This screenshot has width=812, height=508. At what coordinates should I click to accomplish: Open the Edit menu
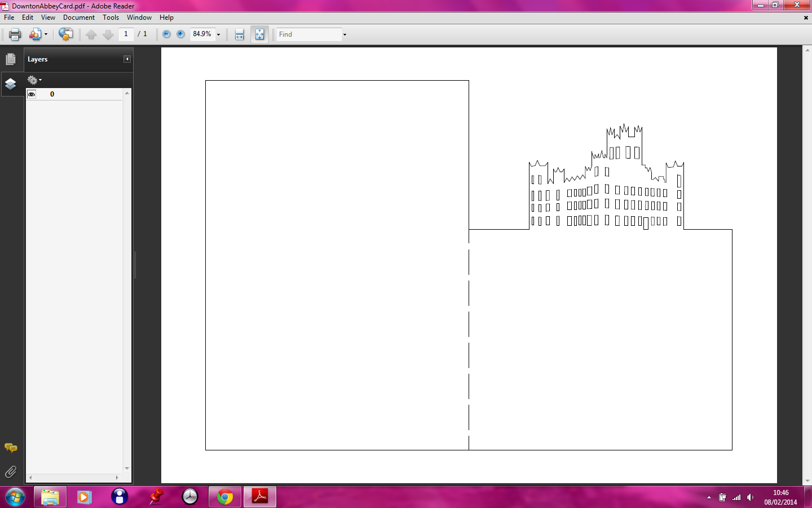28,17
